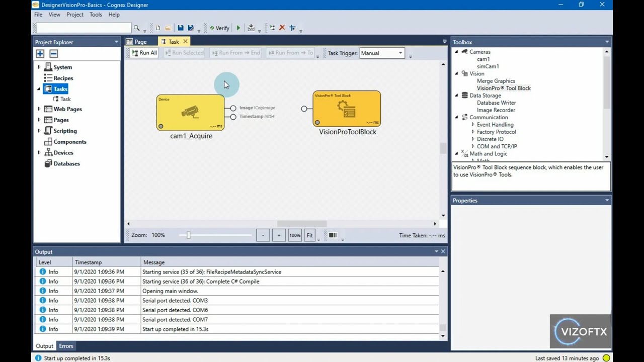
Task: Open the Tools menu
Action: [x=96, y=15]
